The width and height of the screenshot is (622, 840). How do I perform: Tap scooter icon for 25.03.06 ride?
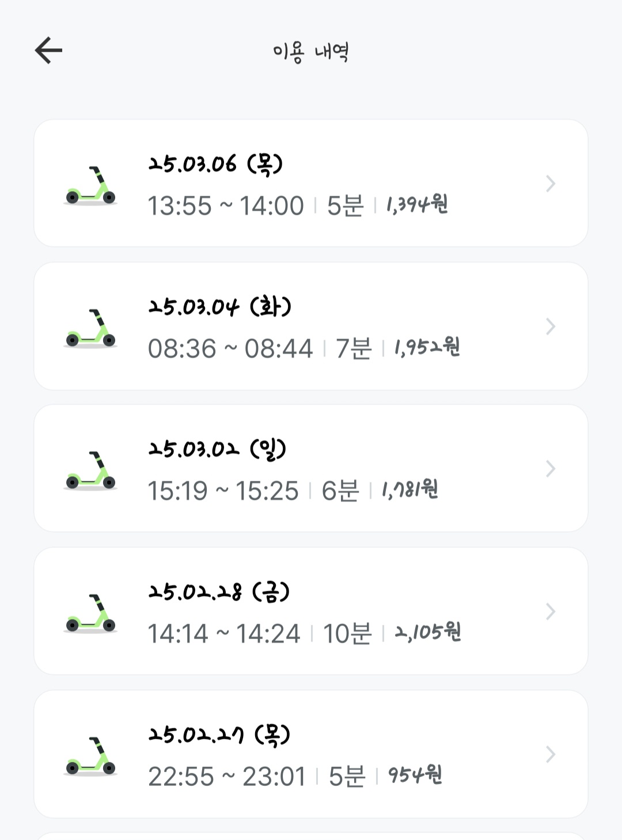pos(90,185)
